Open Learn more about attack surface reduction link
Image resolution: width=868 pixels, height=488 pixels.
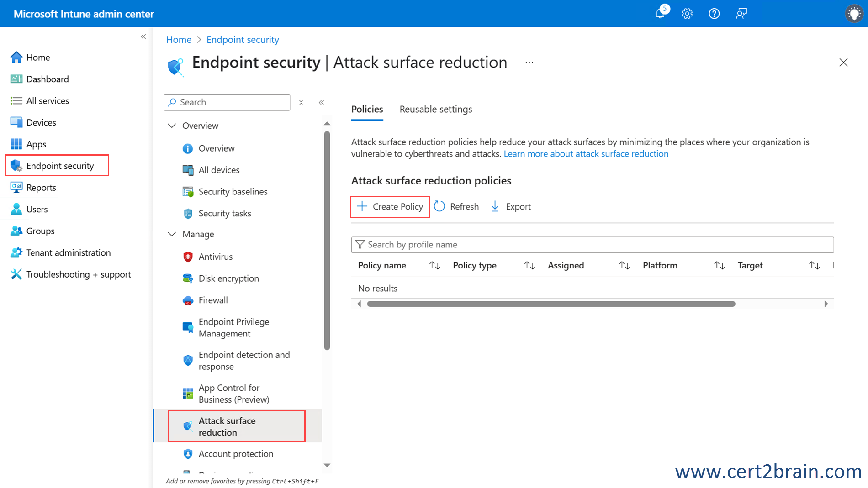586,154
